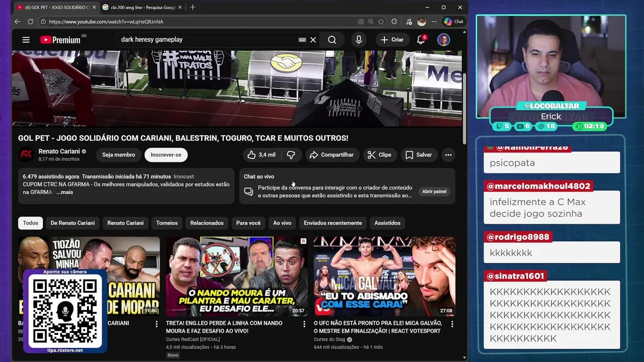Click the Seja membro button
This screenshot has height=362, width=644.
(x=119, y=155)
